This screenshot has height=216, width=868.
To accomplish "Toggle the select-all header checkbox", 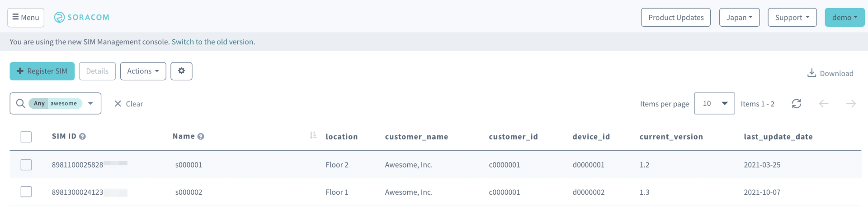I will (26, 137).
